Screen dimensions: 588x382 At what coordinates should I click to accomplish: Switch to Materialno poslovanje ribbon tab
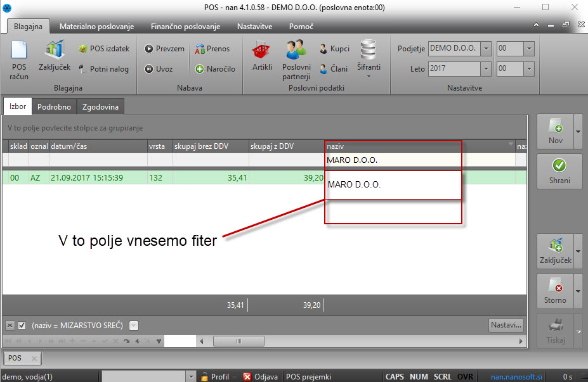(96, 27)
